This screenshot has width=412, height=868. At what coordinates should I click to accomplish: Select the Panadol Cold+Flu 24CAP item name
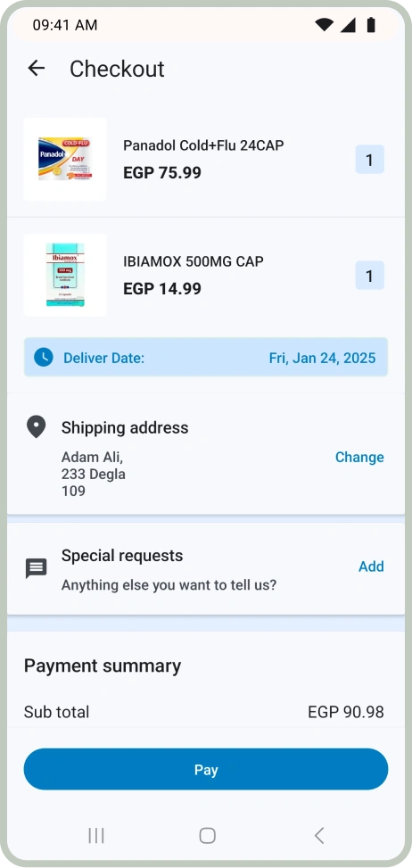(x=203, y=145)
